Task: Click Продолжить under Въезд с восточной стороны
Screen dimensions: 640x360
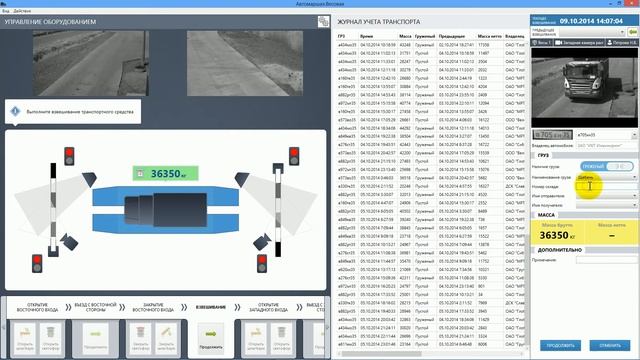Action: tap(96, 338)
